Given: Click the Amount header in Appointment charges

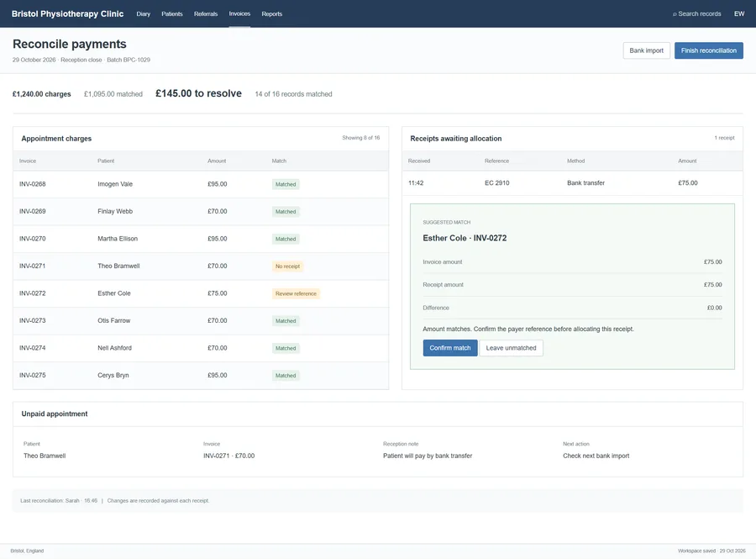Looking at the screenshot, I should tap(217, 161).
